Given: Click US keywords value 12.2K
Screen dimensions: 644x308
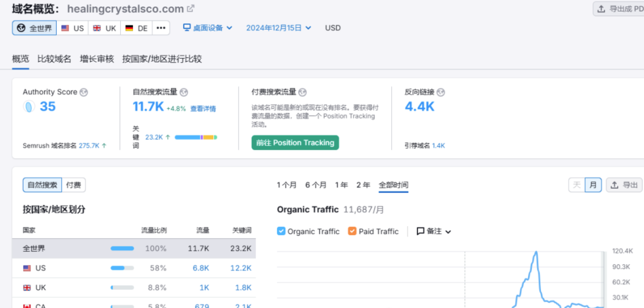Looking at the screenshot, I should 241,268.
